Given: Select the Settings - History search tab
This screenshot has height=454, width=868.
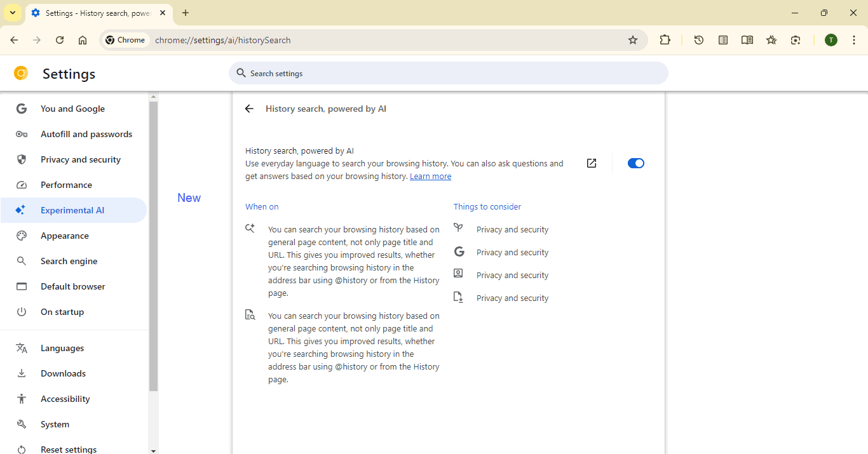Looking at the screenshot, I should click(x=98, y=13).
